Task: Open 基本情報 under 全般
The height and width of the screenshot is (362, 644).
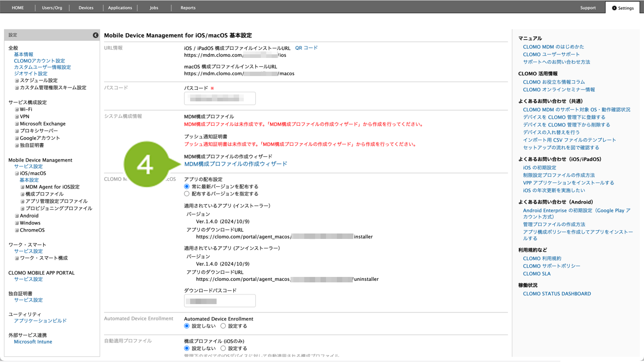Action: click(x=24, y=54)
